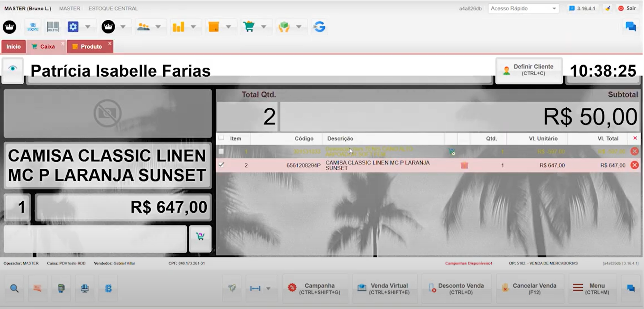Check the select-all checkbox in the table header
The width and height of the screenshot is (644, 309).
(221, 138)
